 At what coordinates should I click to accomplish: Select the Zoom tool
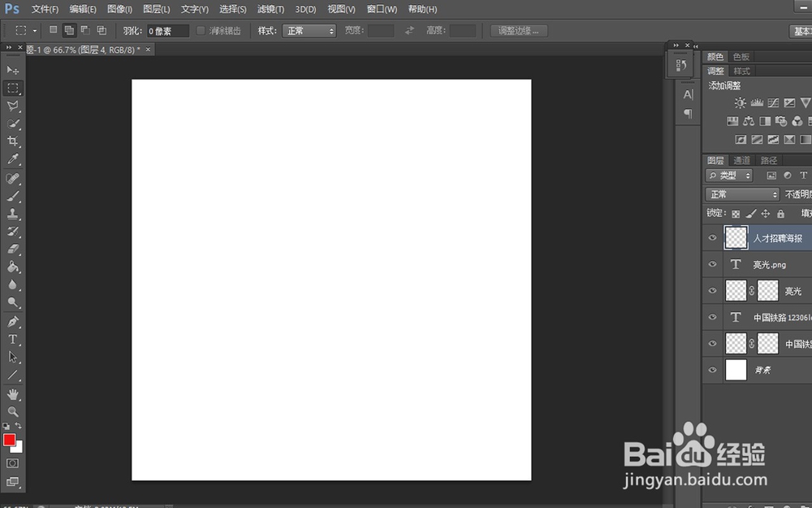click(x=12, y=411)
